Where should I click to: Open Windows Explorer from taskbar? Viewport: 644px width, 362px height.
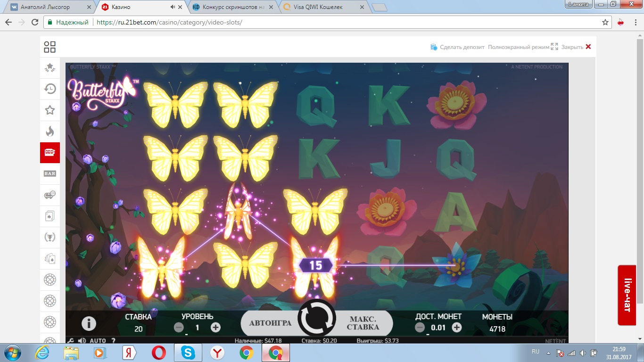click(71, 353)
